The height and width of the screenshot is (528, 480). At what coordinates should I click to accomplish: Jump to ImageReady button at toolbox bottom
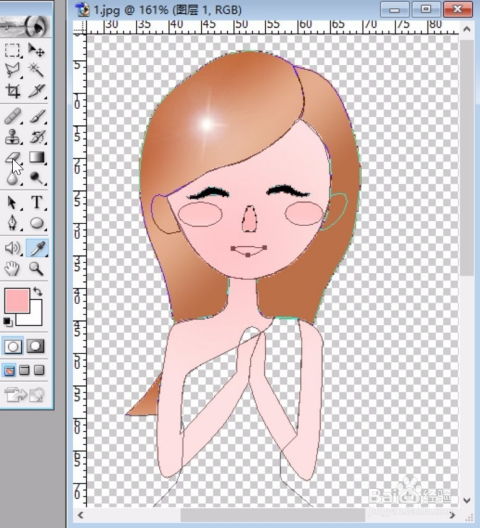(24, 395)
